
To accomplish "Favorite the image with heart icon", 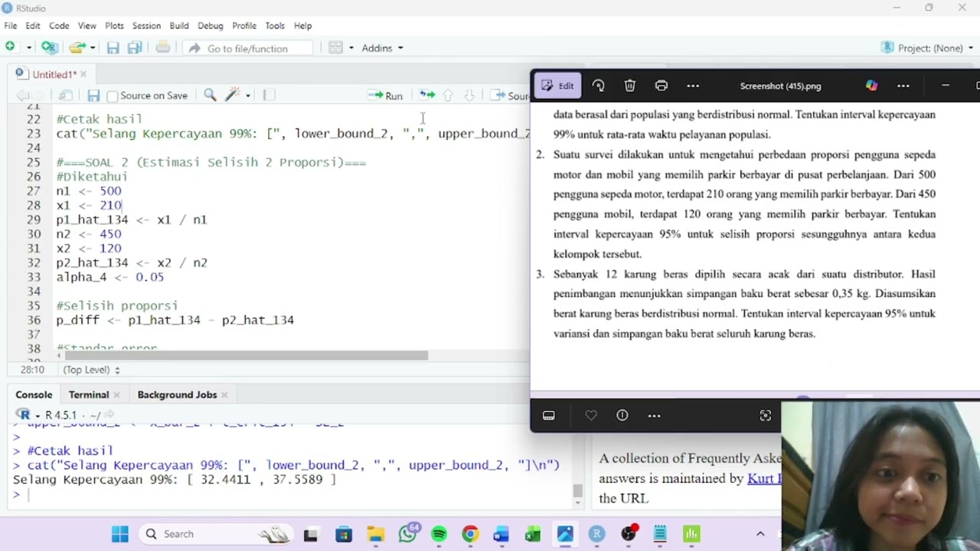I will tap(591, 416).
